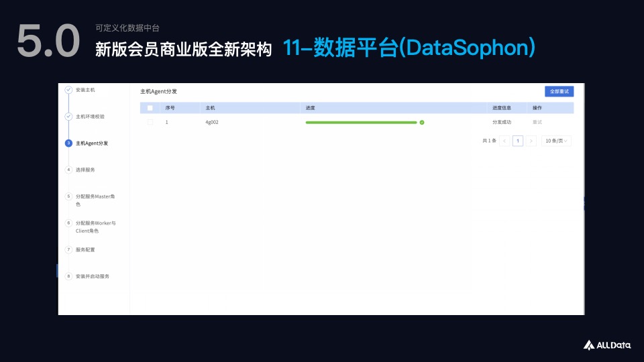Open the 10条/页 page size dropdown

point(556,141)
